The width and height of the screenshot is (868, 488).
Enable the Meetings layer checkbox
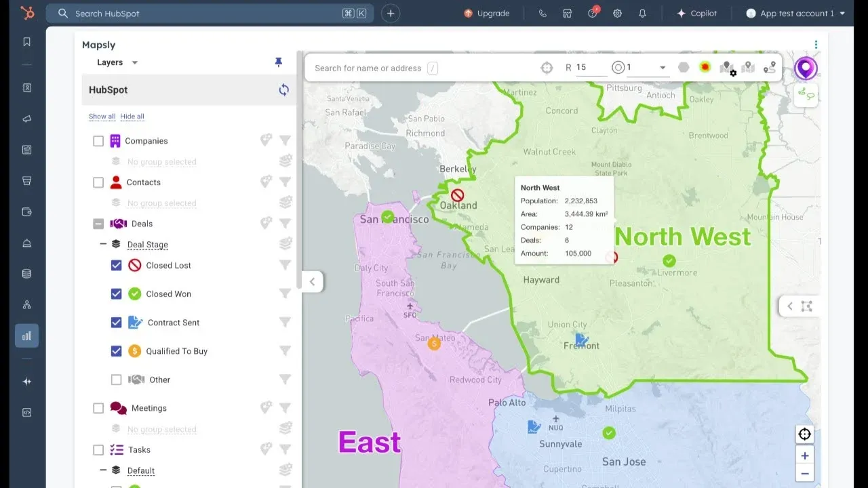click(x=98, y=408)
